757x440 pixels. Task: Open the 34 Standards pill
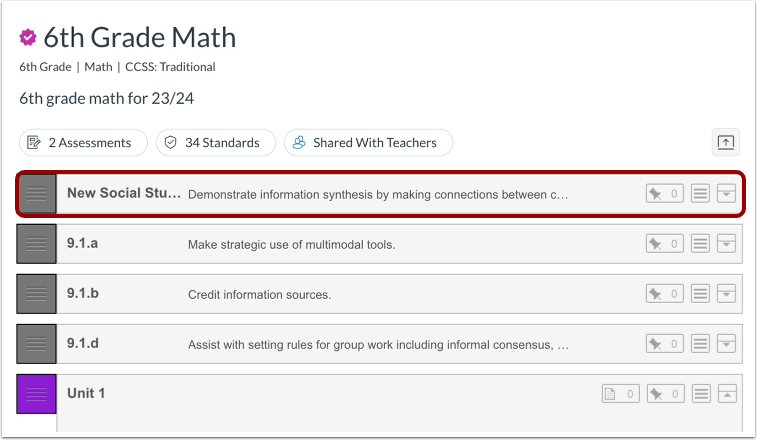216,143
